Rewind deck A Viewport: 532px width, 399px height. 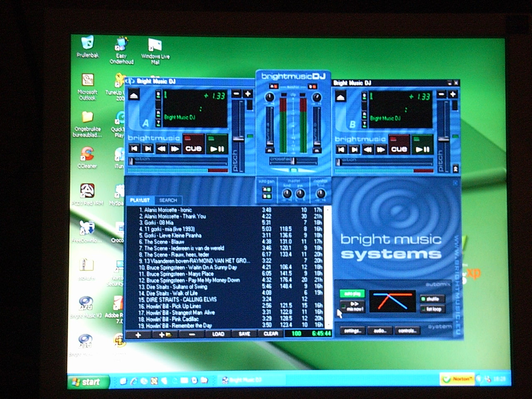161,148
